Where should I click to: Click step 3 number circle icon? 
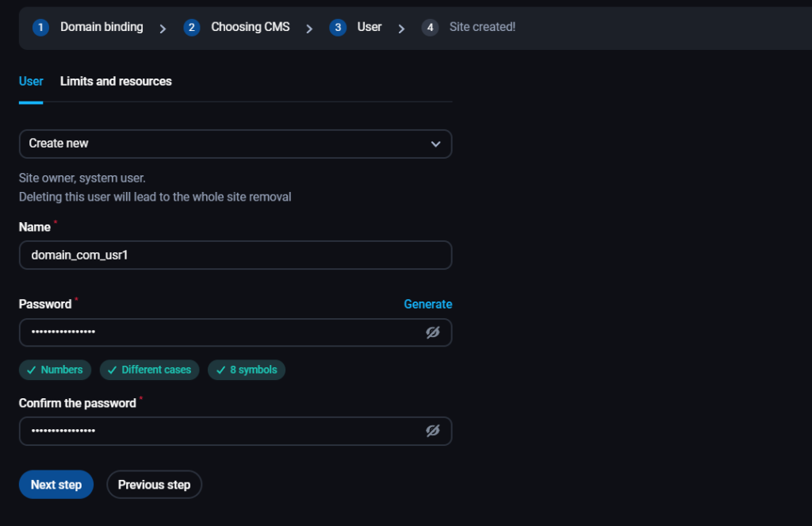point(338,28)
